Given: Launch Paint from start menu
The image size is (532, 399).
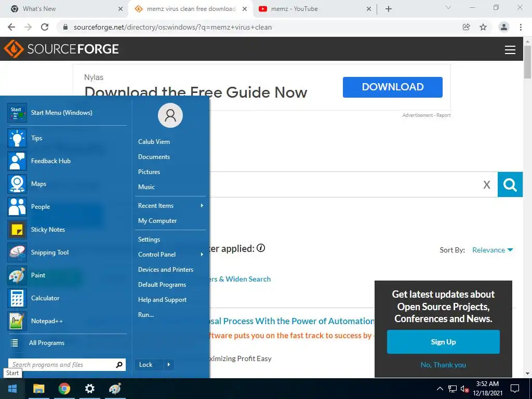Looking at the screenshot, I should click(x=67, y=275).
